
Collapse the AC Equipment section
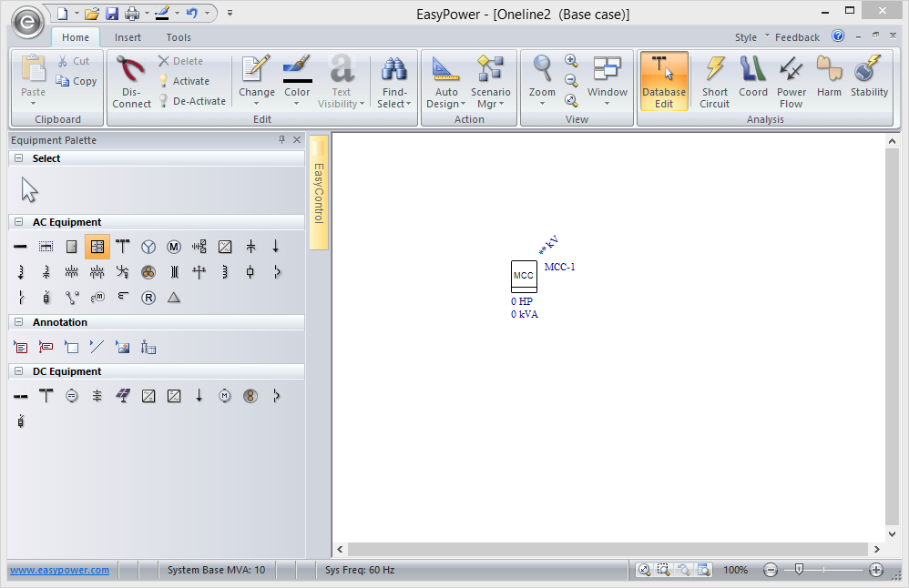click(x=18, y=222)
